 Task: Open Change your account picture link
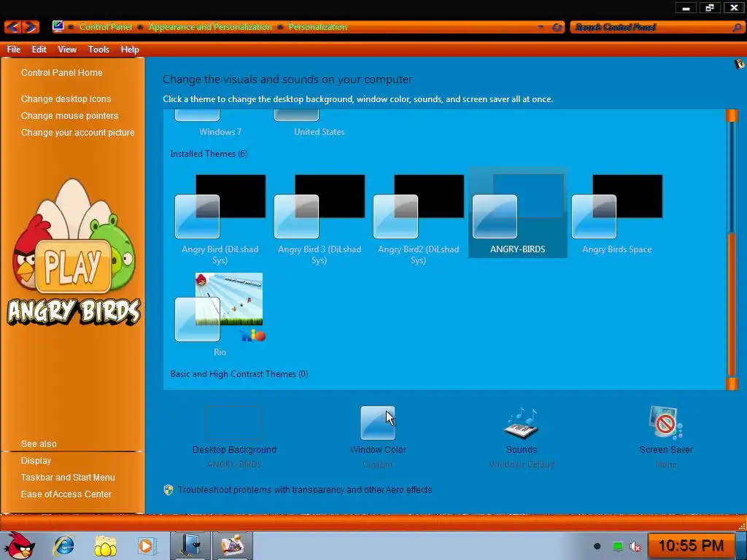(x=77, y=133)
